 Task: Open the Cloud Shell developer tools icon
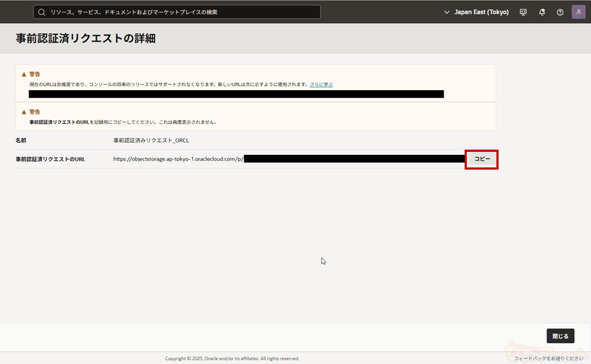click(x=523, y=12)
